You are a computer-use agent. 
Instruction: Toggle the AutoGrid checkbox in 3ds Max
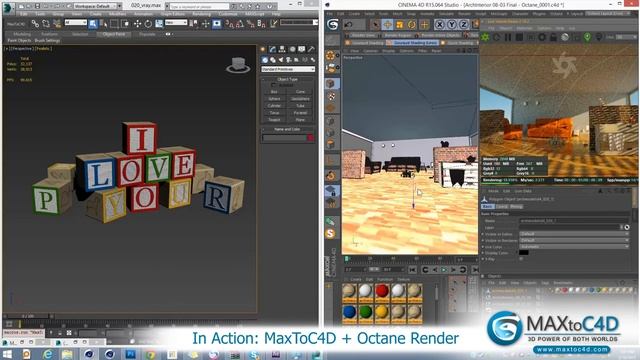coord(273,85)
